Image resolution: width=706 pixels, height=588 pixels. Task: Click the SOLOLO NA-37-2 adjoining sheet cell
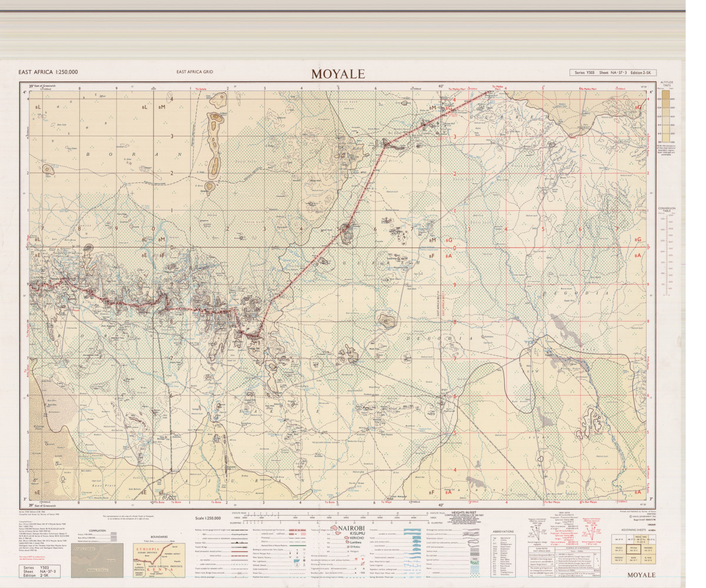[618, 549]
